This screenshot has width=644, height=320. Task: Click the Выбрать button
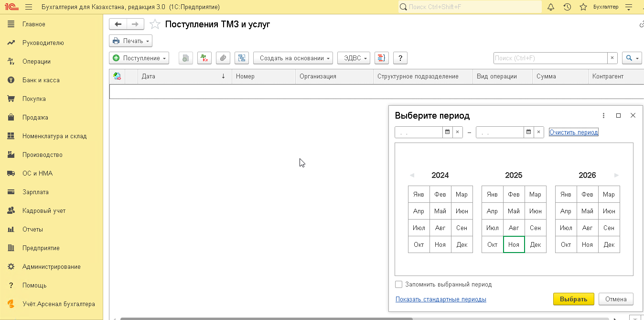573,299
